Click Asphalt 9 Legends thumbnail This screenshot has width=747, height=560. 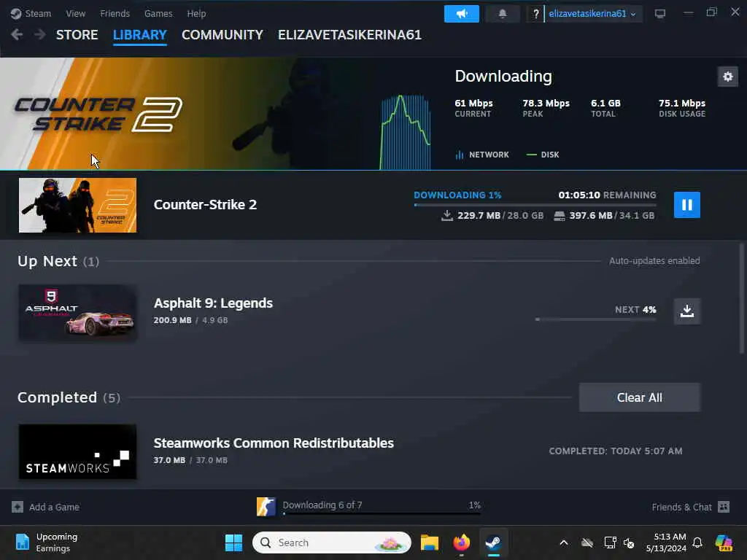click(x=77, y=312)
